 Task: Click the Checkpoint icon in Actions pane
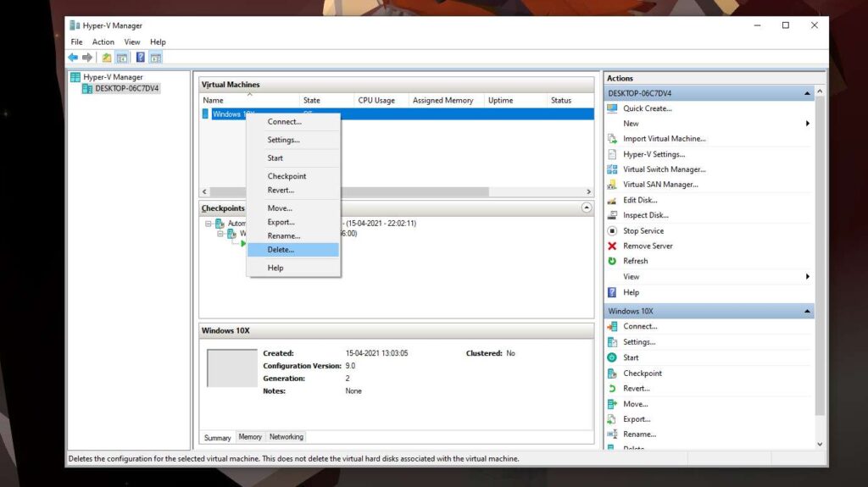pyautogui.click(x=612, y=374)
